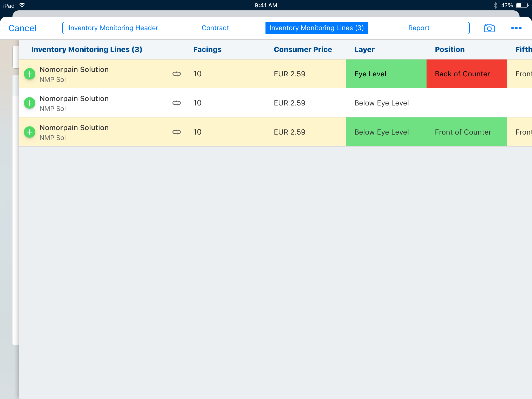Select the Report tab
Image resolution: width=532 pixels, height=399 pixels.
point(418,28)
